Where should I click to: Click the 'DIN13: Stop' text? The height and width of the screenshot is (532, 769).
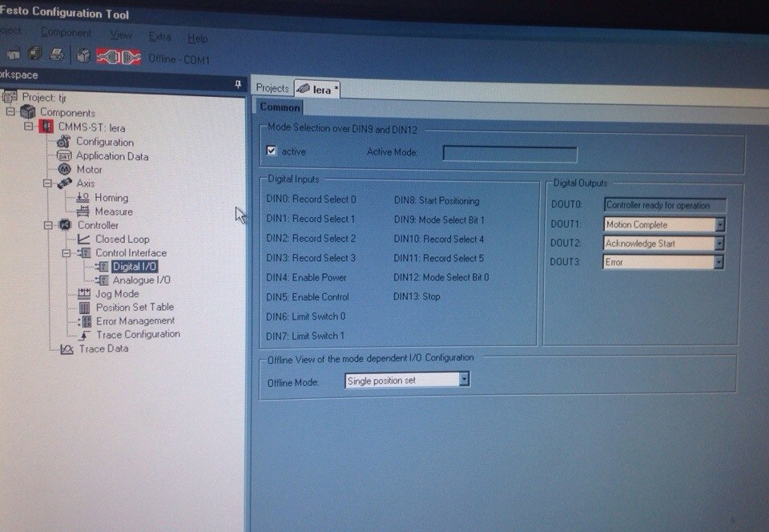point(417,296)
